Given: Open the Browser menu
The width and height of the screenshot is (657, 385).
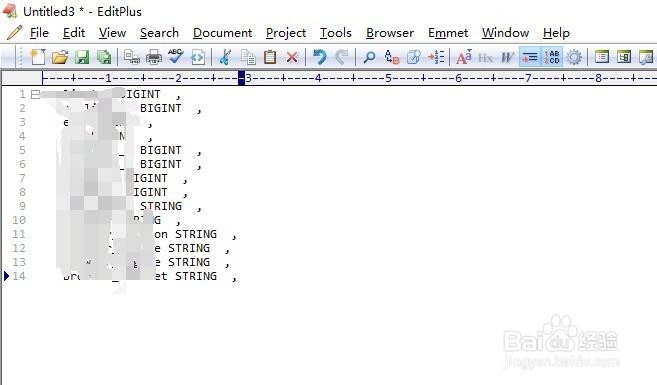Looking at the screenshot, I should [390, 33].
